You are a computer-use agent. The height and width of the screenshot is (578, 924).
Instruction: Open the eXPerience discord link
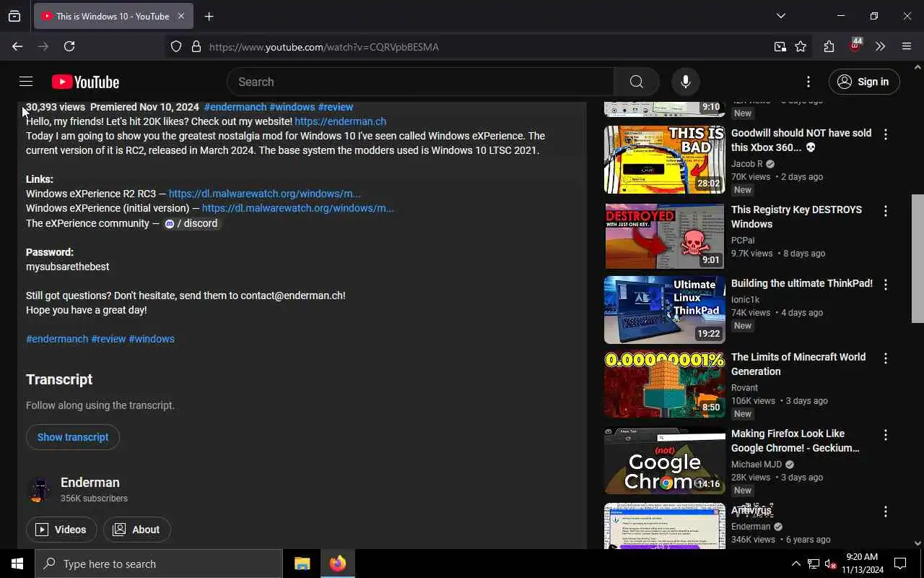191,223
